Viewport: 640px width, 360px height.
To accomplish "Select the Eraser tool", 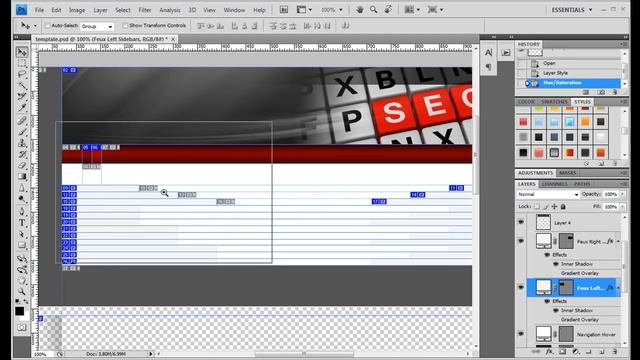I will 22,165.
